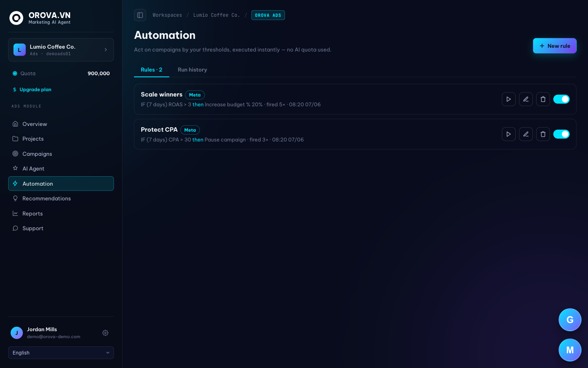Click the Protect CPA rule title
588x368 pixels.
pyautogui.click(x=159, y=130)
